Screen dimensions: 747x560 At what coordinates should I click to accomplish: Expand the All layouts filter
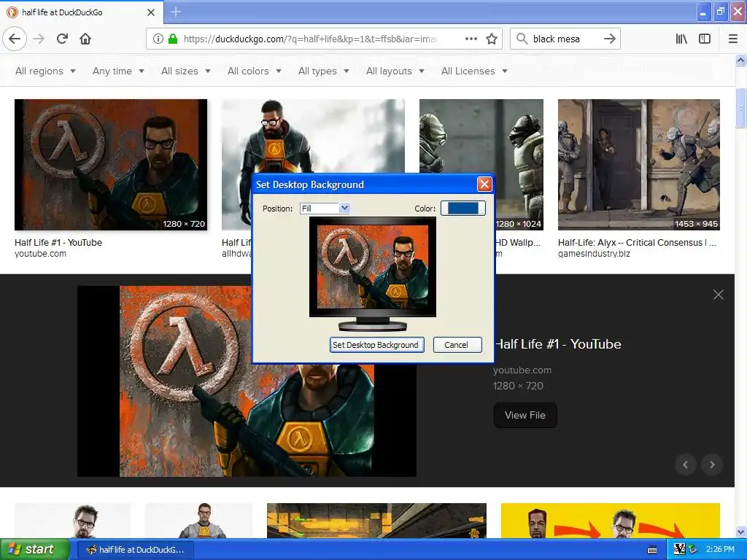(395, 71)
